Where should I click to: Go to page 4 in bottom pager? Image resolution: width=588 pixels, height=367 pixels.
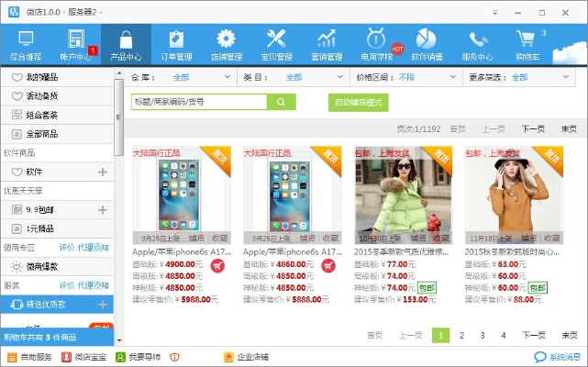click(x=504, y=335)
